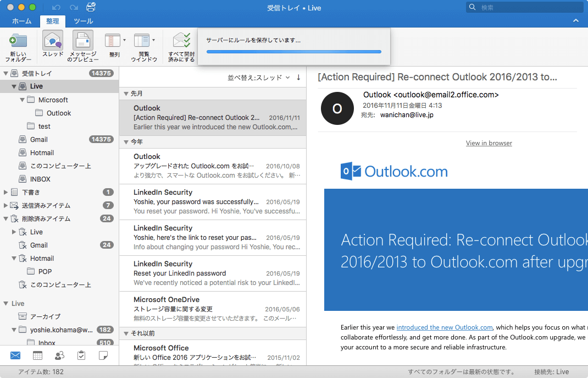Open the Re-connect Outlook email dated 2016/11/11

pyautogui.click(x=213, y=118)
